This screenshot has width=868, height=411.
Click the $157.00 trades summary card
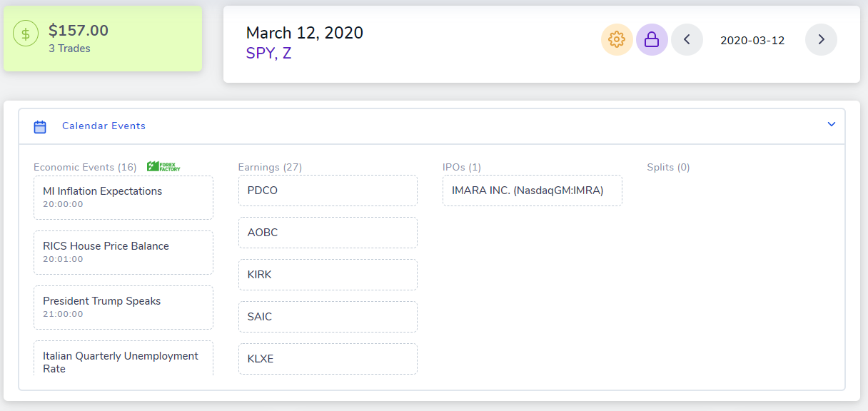pyautogui.click(x=103, y=39)
